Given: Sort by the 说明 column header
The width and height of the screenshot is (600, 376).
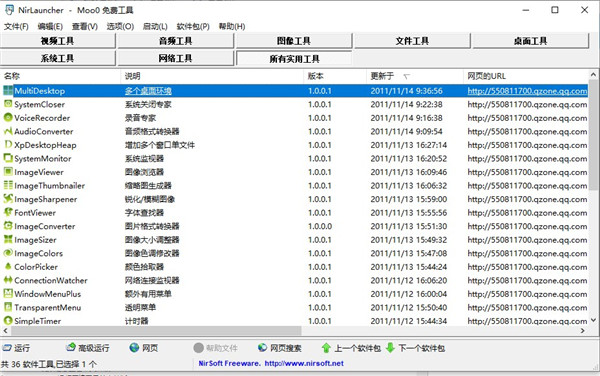Looking at the screenshot, I should click(212, 76).
